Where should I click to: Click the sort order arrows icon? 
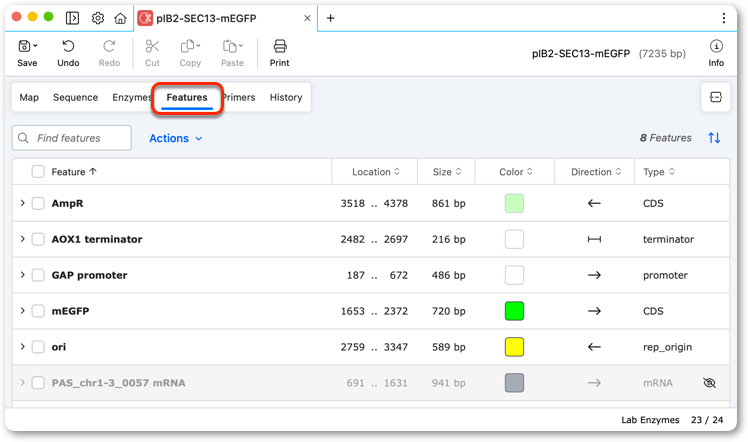coord(714,138)
